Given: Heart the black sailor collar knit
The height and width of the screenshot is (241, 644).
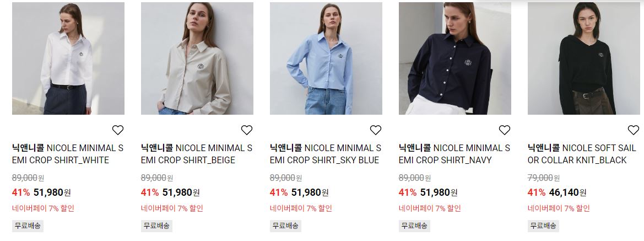Looking at the screenshot, I should (634, 130).
